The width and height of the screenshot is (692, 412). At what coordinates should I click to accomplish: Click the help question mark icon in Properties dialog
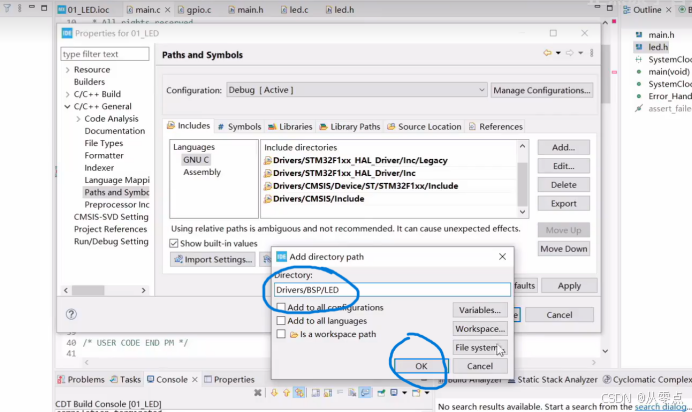[71, 314]
